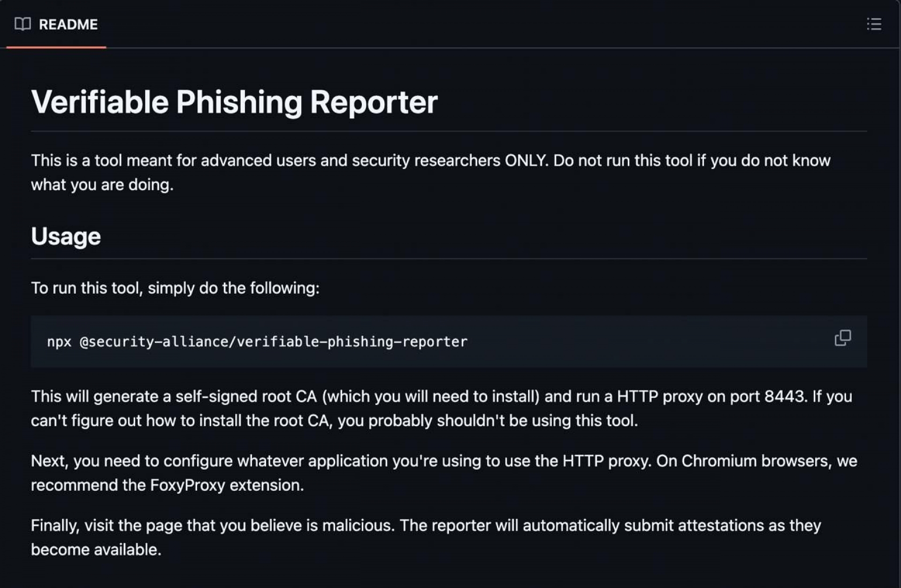Click the Usage section heading
The height and width of the screenshot is (588, 901).
tap(66, 236)
